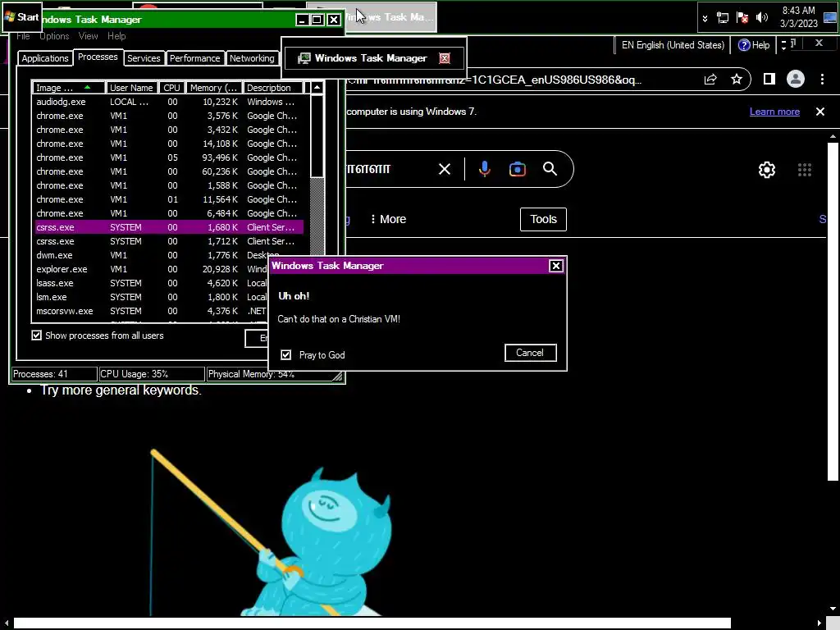Show hidden system tray icons
Viewport: 840px width, 630px height.
coord(705,18)
